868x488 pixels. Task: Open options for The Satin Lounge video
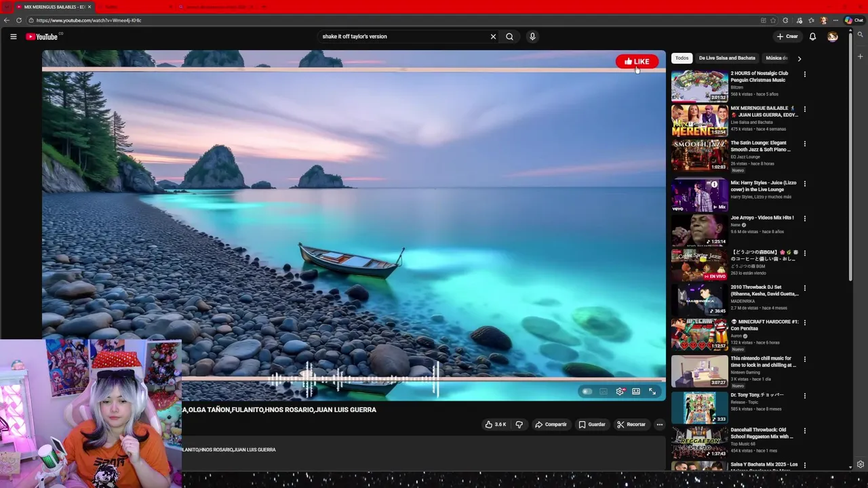click(x=805, y=144)
